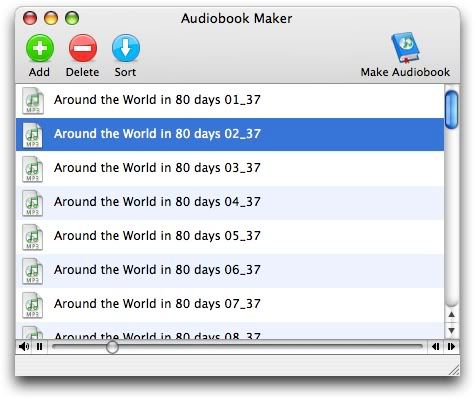Click the Make Audiobook book icon
This screenshot has width=475, height=399.
[x=405, y=47]
